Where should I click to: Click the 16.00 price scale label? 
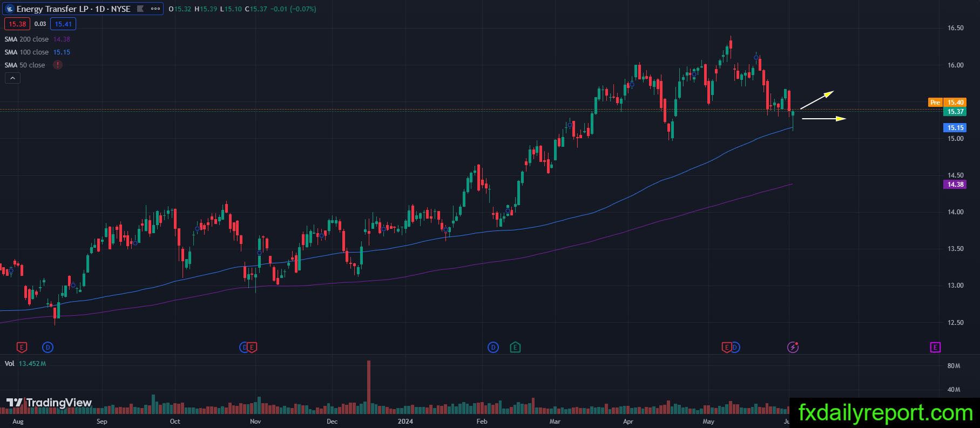click(956, 65)
